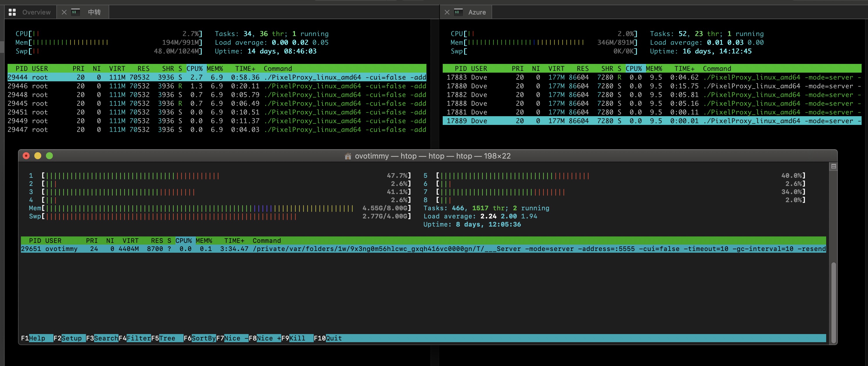Viewport: 868px width, 366px height.
Task: Switch to the Azure tab
Action: (476, 12)
